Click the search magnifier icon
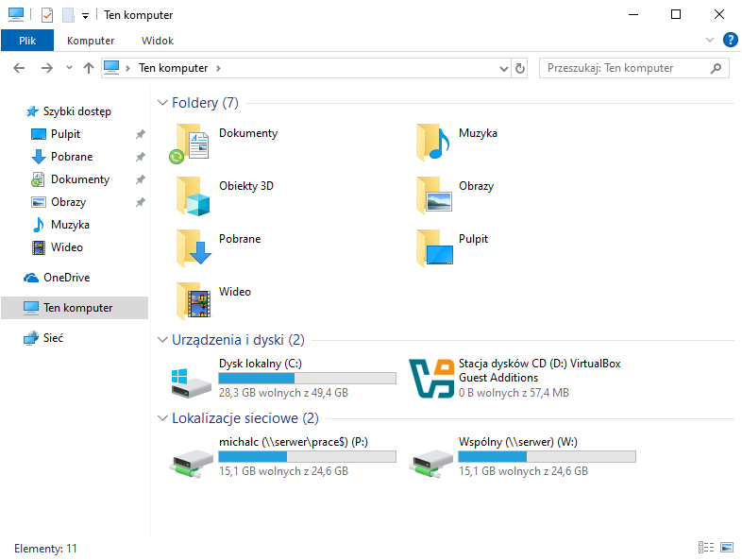 pos(716,68)
